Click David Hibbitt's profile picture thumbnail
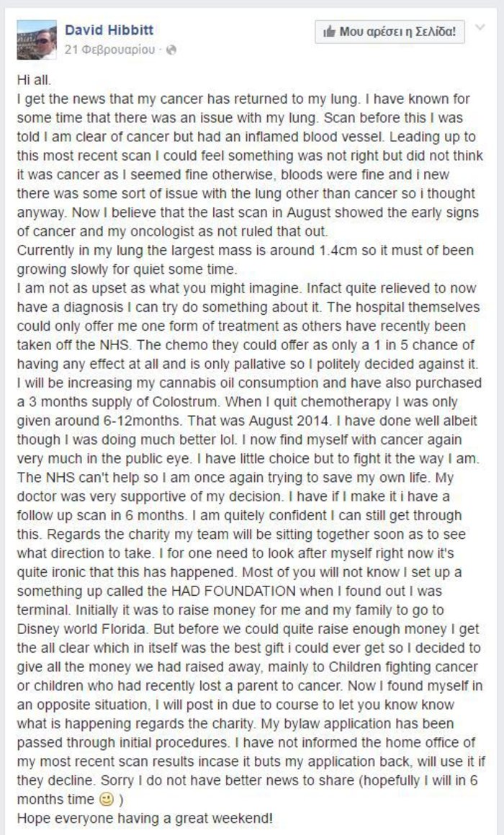 37,40
